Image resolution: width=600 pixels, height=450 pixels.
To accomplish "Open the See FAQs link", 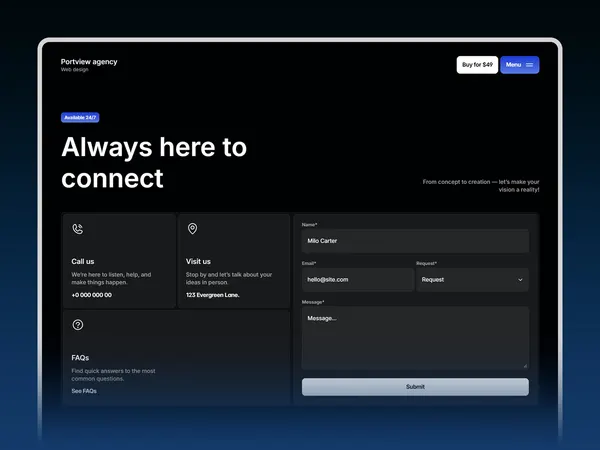I will pyautogui.click(x=84, y=391).
